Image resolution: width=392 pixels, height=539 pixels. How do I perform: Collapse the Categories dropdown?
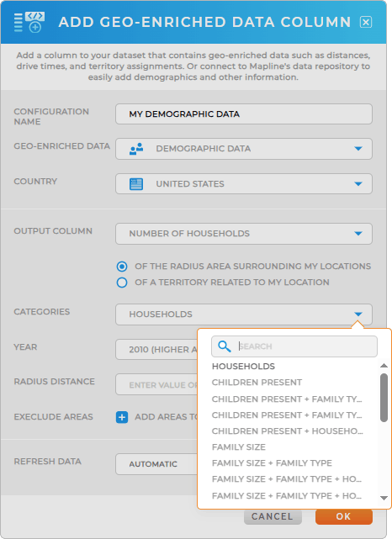244,314
